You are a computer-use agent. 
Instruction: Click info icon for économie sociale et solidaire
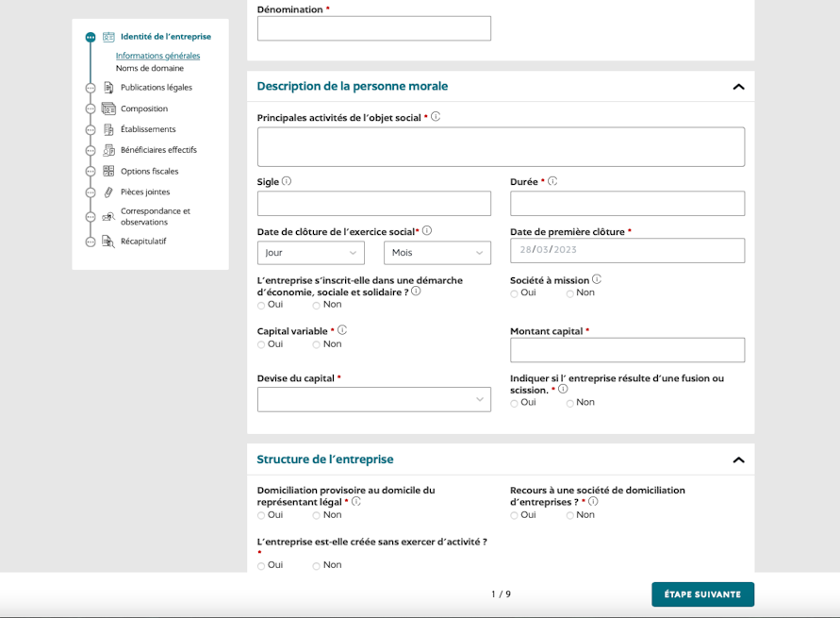pos(416,291)
